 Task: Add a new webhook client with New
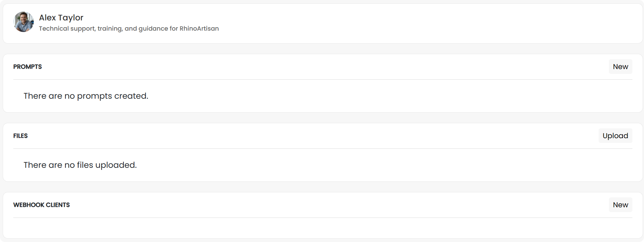(620, 205)
